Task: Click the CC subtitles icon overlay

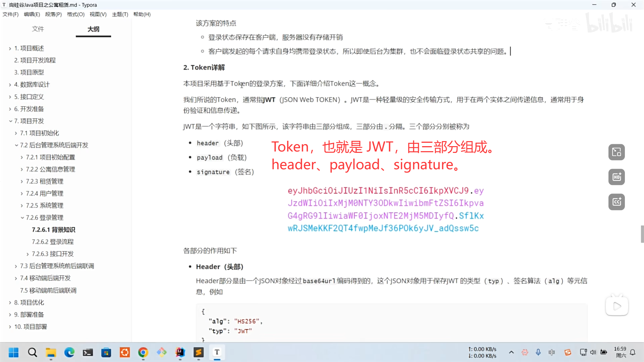Action: tap(616, 202)
